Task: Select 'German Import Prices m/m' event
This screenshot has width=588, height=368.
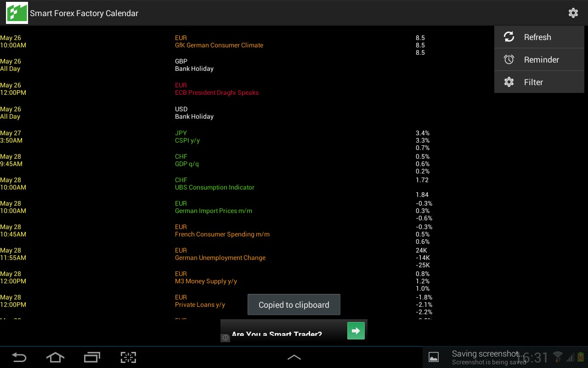Action: coord(214,211)
